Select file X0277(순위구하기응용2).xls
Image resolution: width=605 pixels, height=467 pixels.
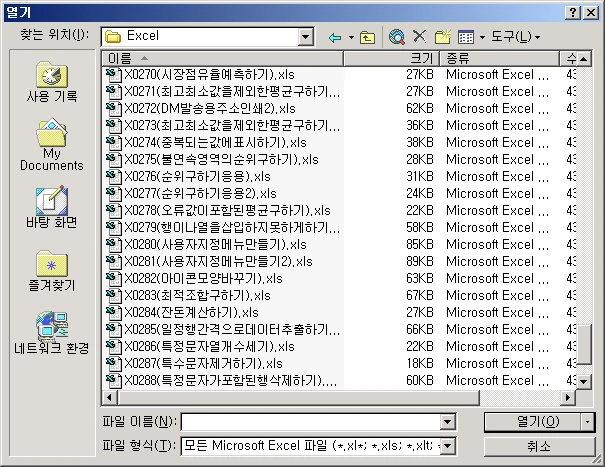[x=200, y=193]
